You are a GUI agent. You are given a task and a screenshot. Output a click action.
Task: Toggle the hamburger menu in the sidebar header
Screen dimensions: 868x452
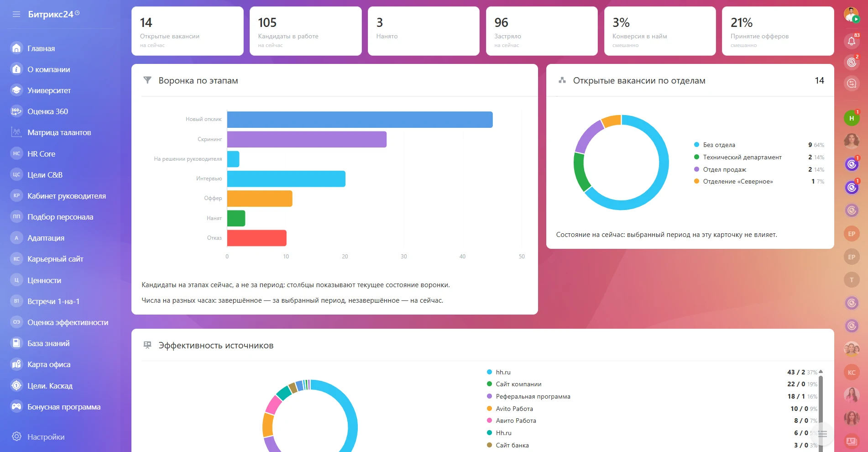16,14
